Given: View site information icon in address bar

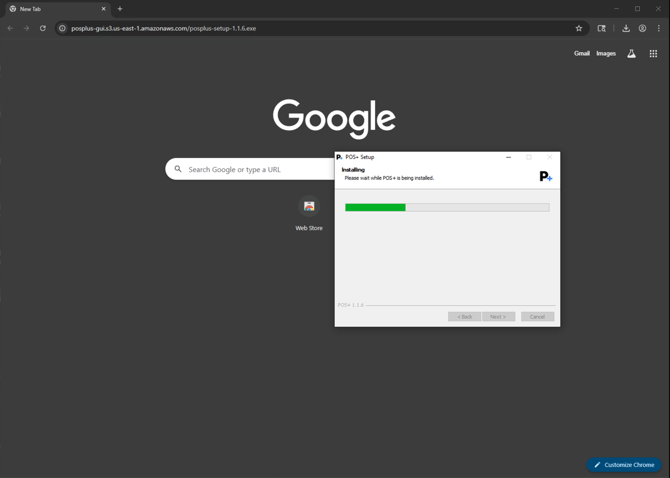Looking at the screenshot, I should tap(62, 28).
